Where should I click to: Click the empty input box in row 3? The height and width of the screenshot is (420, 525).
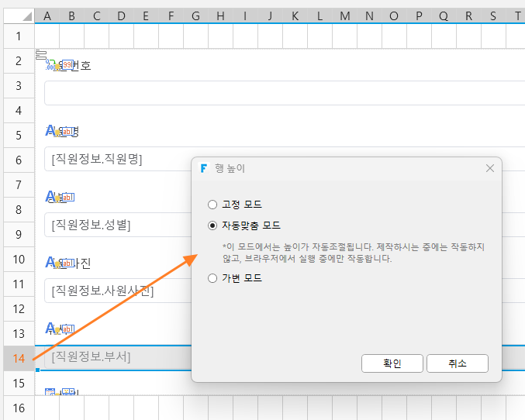point(285,93)
